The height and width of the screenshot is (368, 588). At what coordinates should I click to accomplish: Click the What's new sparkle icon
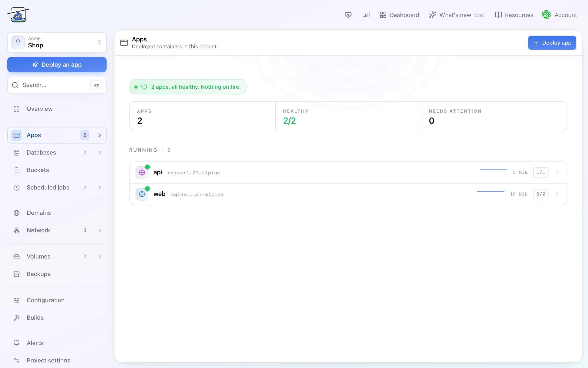(433, 15)
